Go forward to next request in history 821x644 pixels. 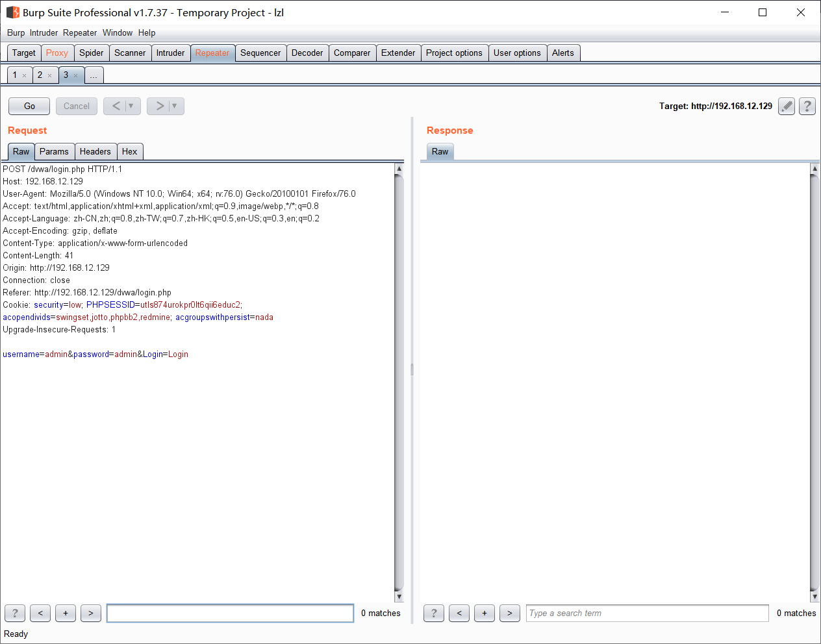159,106
